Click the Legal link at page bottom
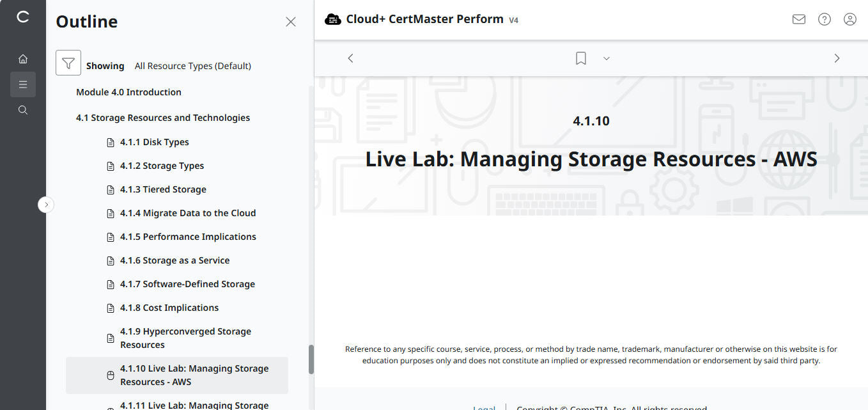The width and height of the screenshot is (868, 410). [484, 407]
